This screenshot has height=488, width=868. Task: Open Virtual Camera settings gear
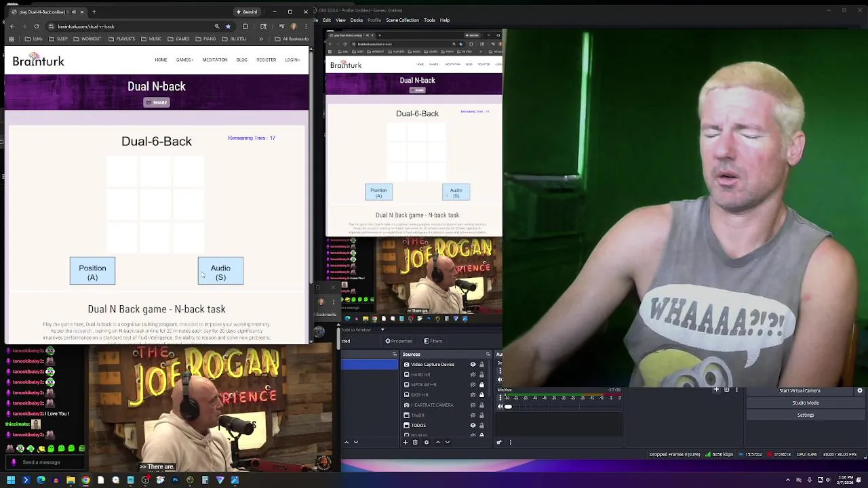860,390
